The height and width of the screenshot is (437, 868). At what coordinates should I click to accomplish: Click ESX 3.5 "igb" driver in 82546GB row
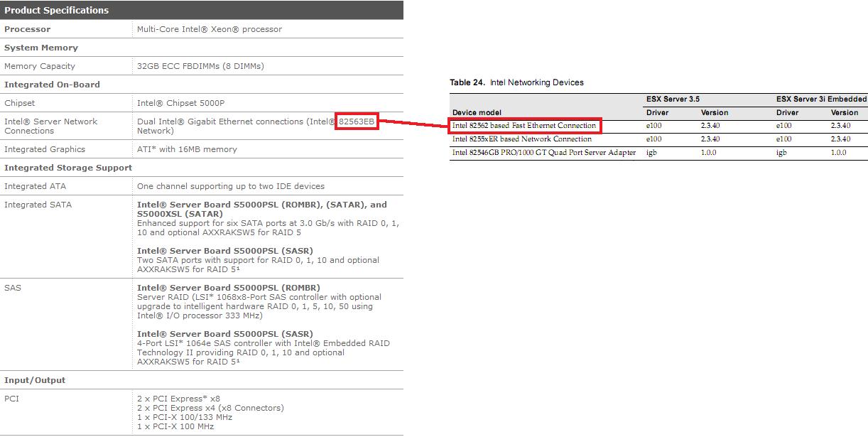click(651, 153)
